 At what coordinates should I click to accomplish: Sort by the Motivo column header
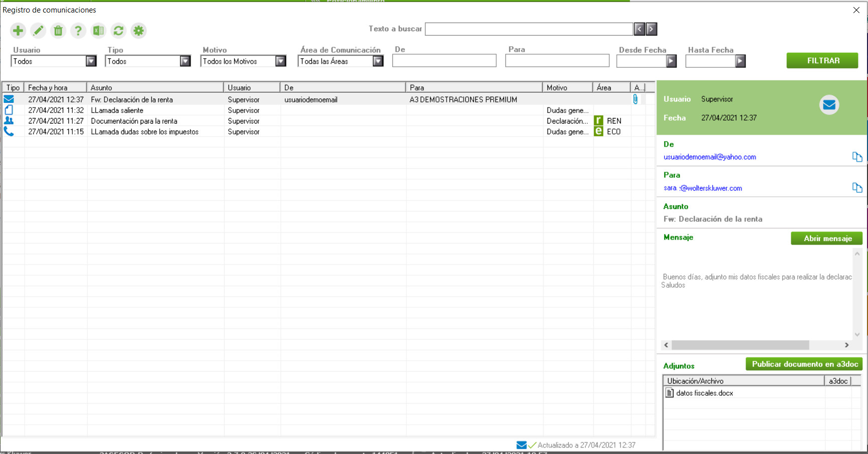pyautogui.click(x=568, y=87)
